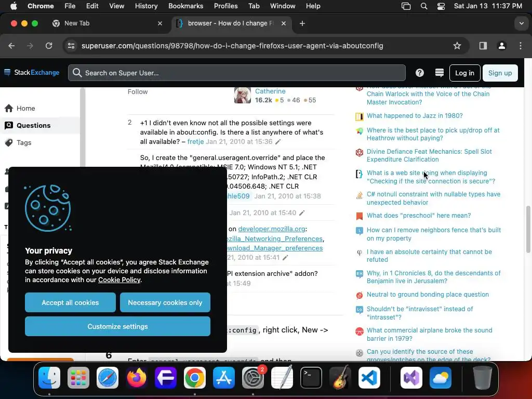Click Accept all cookies button

pos(70,302)
